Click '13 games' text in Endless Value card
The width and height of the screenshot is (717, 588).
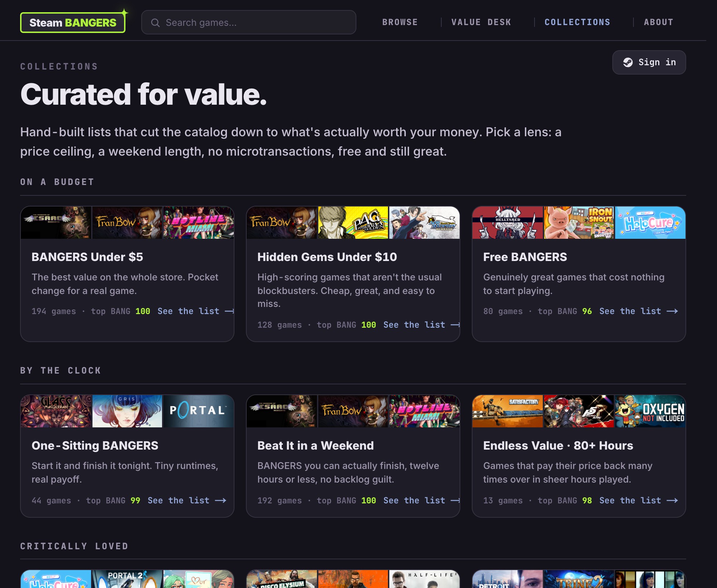click(503, 501)
